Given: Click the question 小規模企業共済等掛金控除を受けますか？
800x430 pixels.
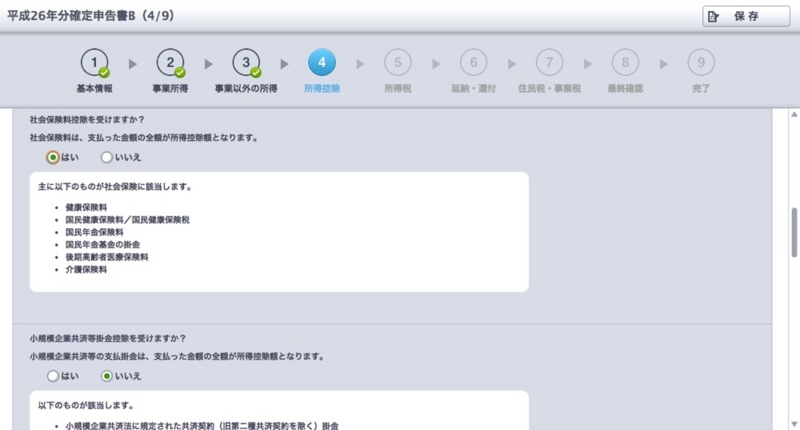Looking at the screenshot, I should point(108,338).
